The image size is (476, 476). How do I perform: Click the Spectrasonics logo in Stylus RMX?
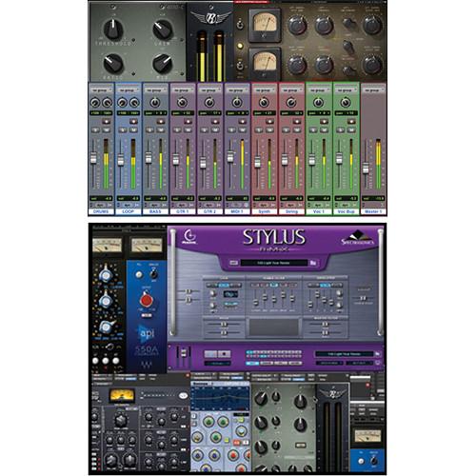[x=358, y=238]
